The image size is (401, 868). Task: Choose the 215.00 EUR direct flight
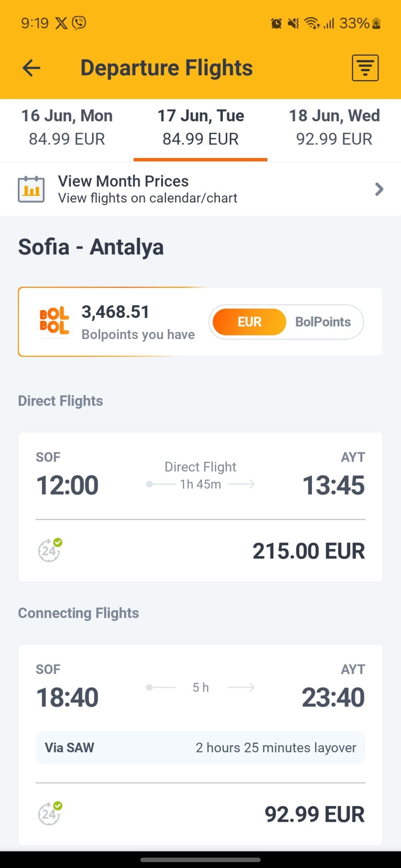(200, 507)
